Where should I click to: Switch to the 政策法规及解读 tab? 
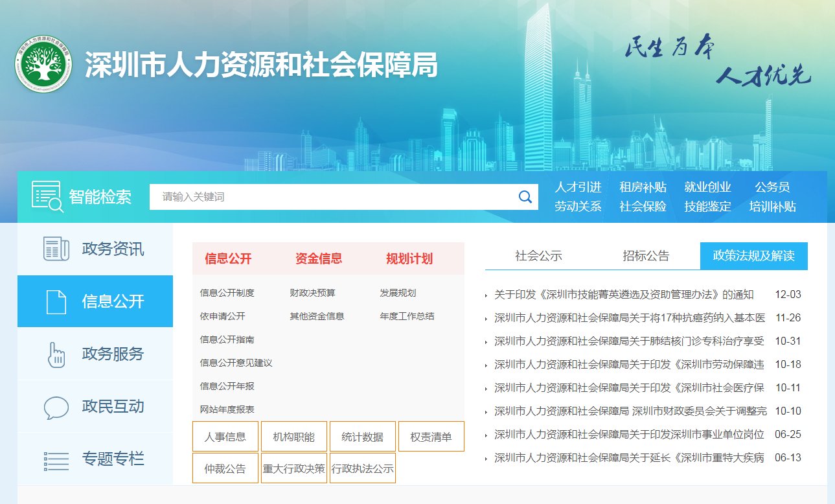[x=754, y=256]
